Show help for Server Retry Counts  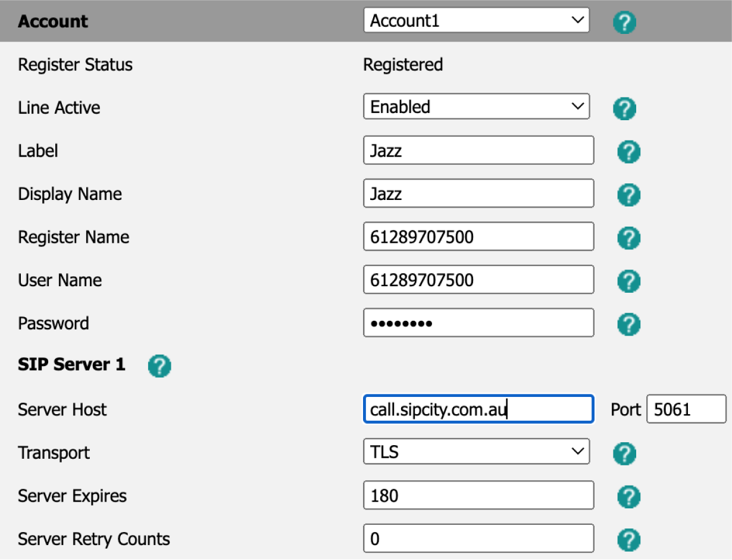point(628,540)
